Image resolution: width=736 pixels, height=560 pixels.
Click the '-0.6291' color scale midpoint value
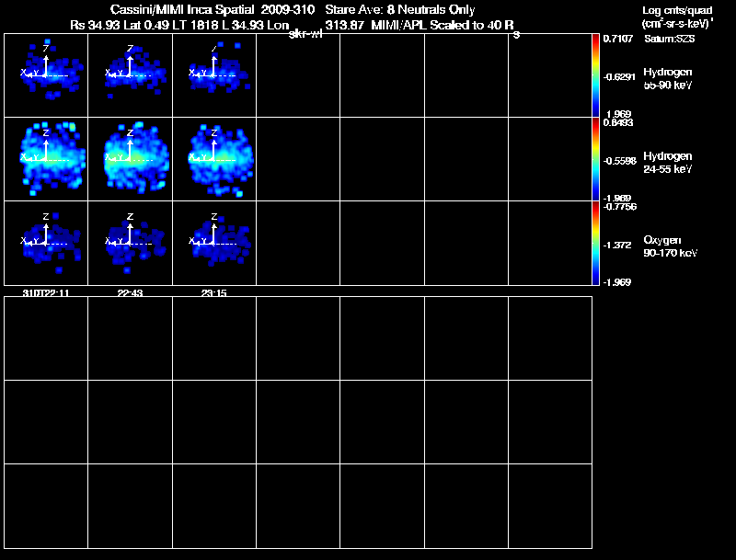click(619, 77)
